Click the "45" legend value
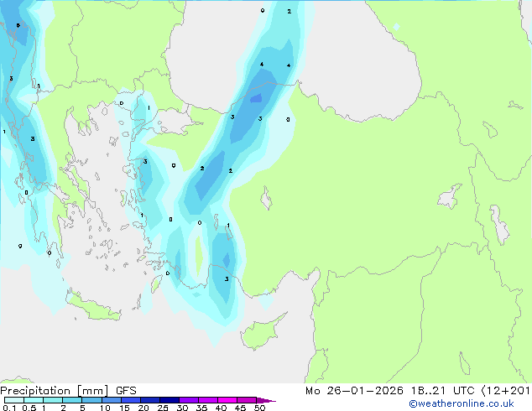 click(x=240, y=408)
